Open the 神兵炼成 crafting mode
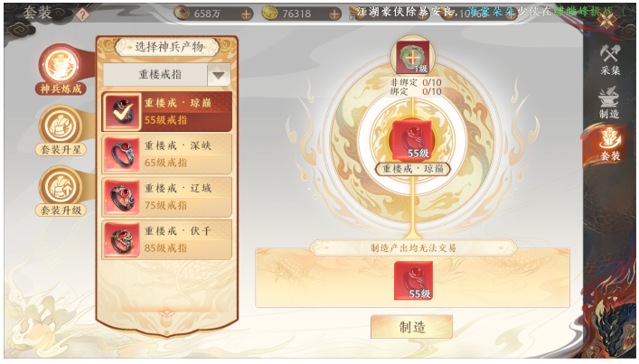639x364 pixels. tap(61, 70)
